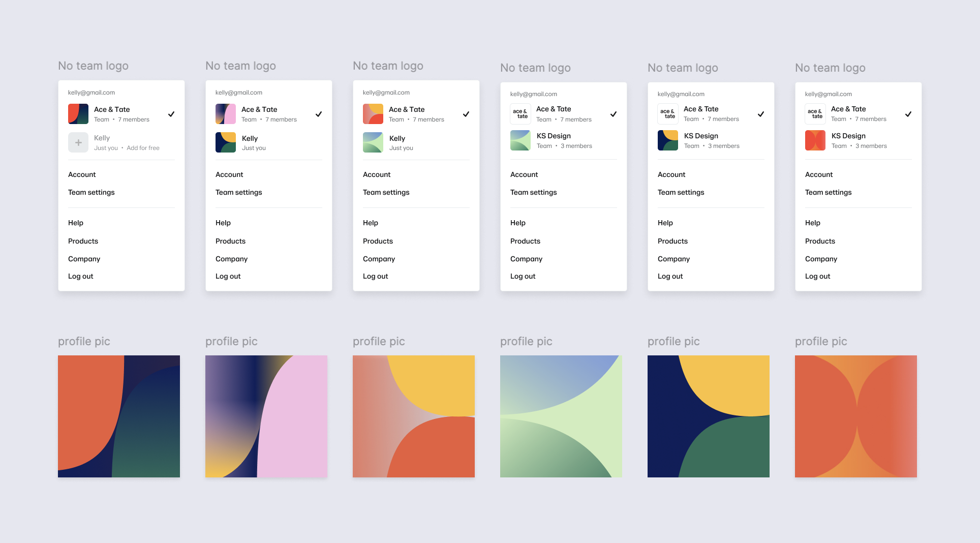Click the green and blue profile pic image

point(561,416)
